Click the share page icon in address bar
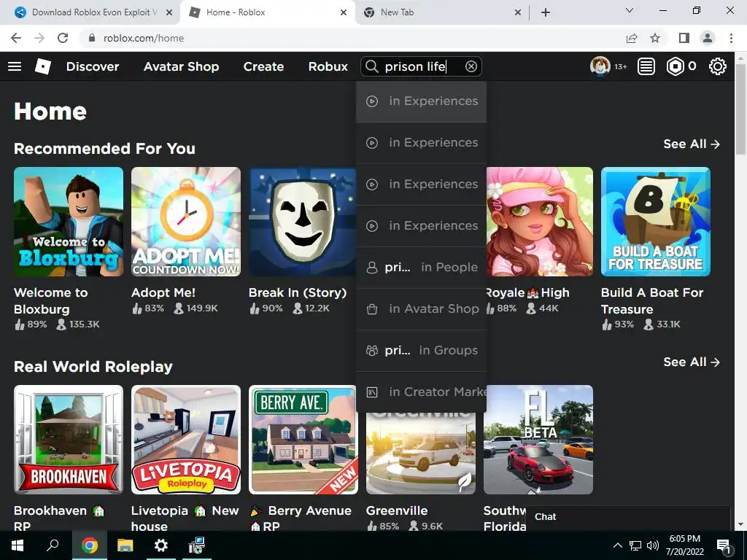Viewport: 747px width, 560px height. (632, 38)
